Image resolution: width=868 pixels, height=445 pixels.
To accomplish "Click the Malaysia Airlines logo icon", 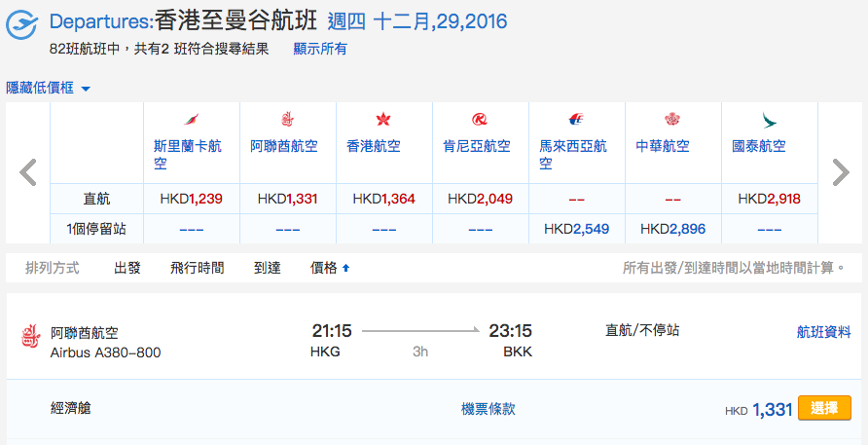I will tap(576, 119).
